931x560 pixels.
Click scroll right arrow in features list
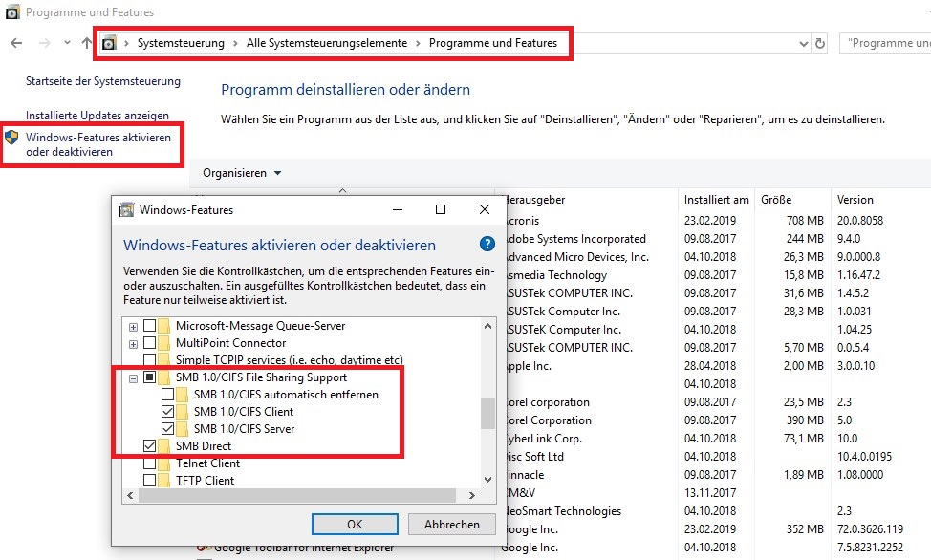[x=472, y=495]
